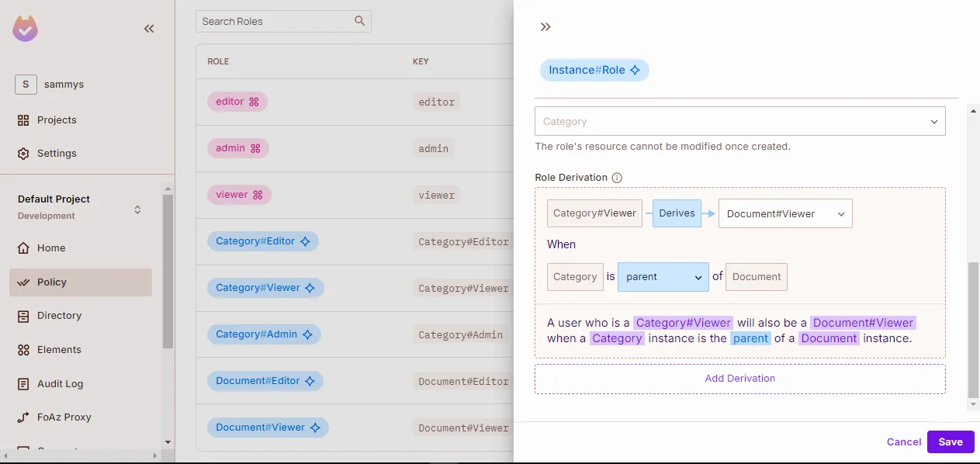This screenshot has height=464, width=980.
Task: Click the Directory sidebar icon
Action: click(x=23, y=316)
